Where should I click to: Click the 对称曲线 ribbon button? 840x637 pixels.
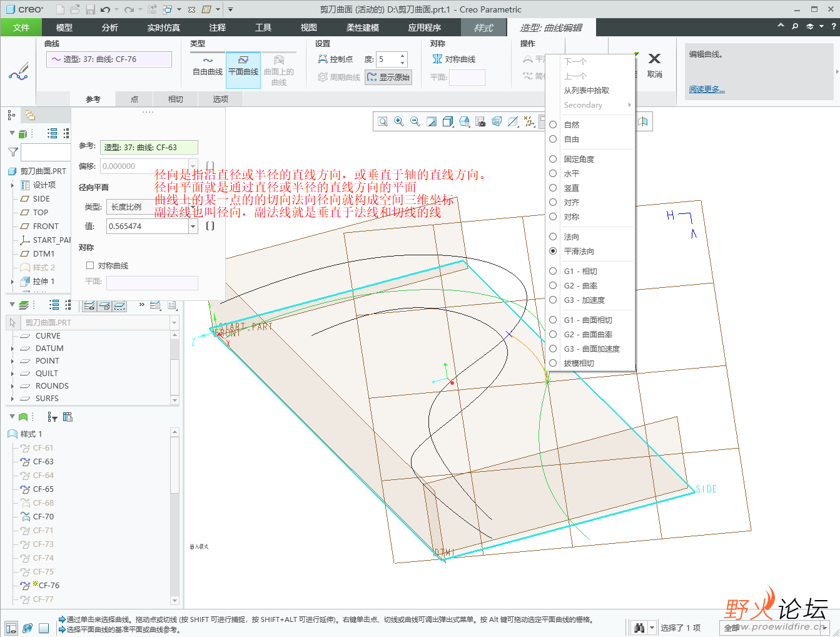click(x=454, y=59)
